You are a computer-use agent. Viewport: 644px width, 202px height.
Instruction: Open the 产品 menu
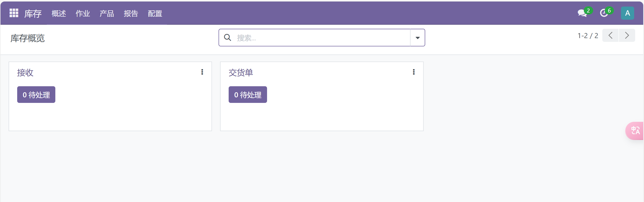tap(107, 14)
